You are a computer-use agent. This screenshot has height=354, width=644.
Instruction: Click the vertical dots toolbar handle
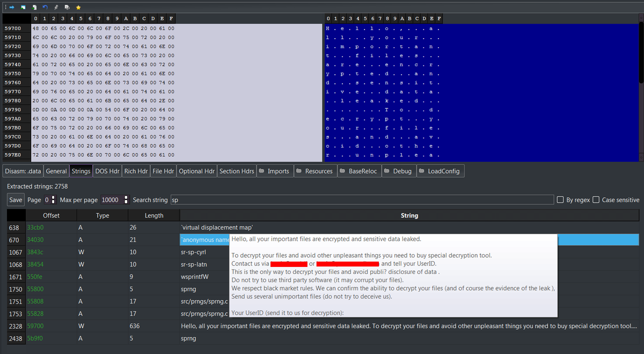(6, 7)
